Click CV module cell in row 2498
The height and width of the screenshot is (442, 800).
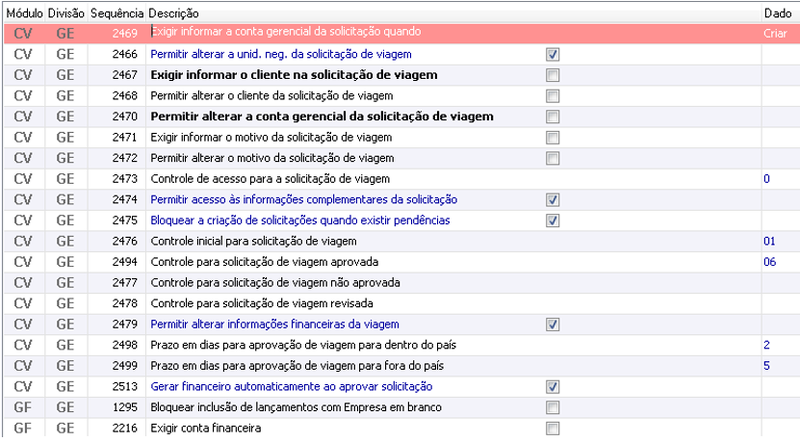click(x=24, y=345)
